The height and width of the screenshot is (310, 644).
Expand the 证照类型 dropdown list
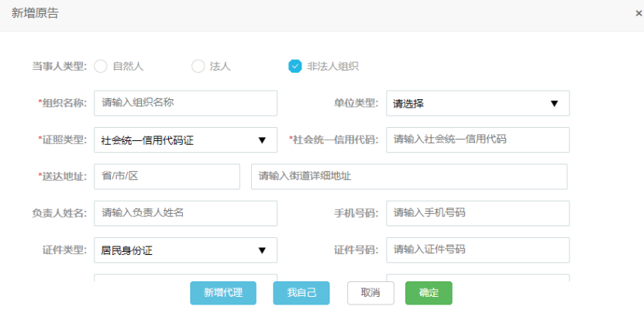tap(184, 140)
